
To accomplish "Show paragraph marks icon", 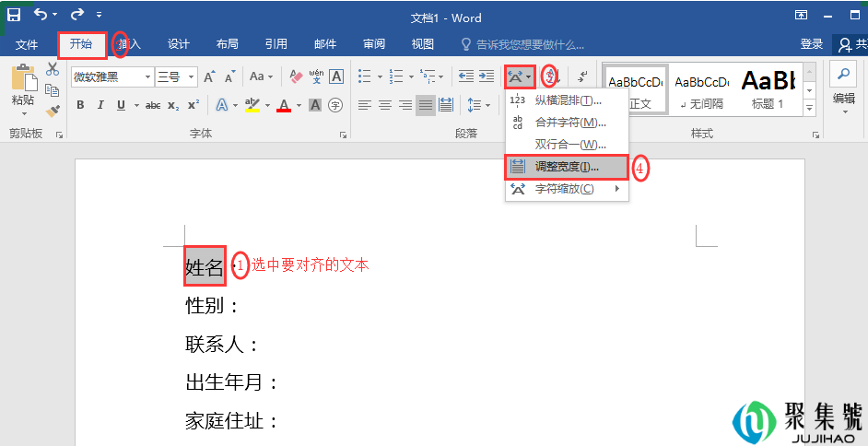I will [582, 76].
